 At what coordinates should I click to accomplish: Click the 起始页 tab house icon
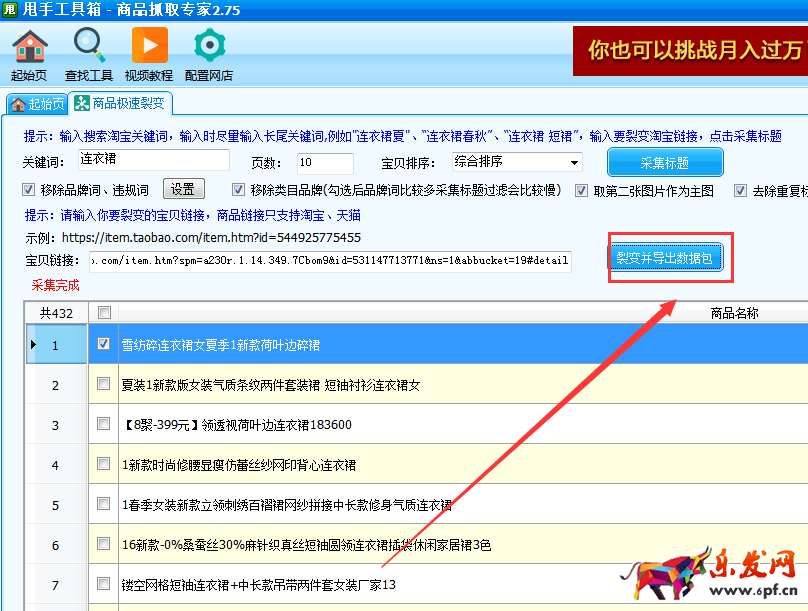click(x=17, y=104)
